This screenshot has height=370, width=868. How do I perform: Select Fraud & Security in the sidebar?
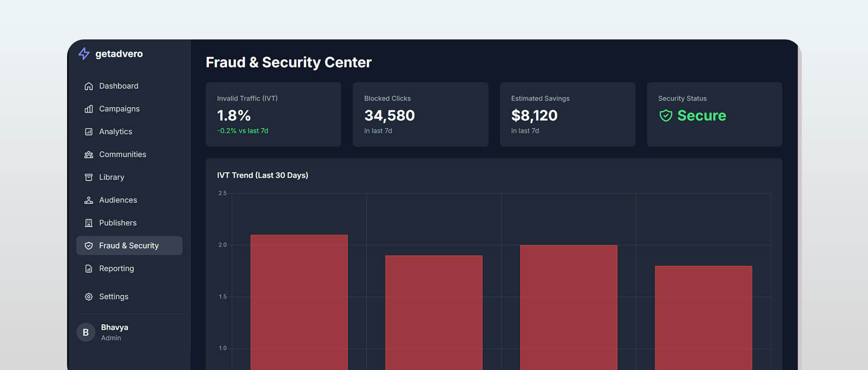[x=129, y=246]
